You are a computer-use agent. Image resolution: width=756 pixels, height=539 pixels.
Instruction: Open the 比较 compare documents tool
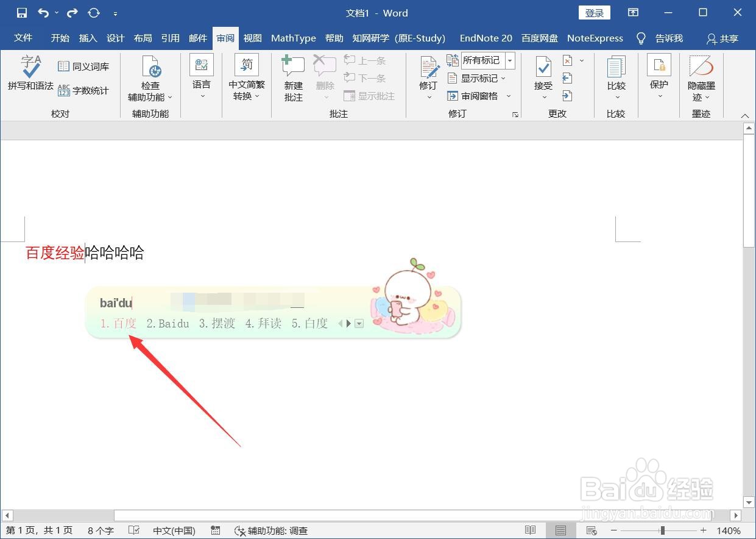[616, 77]
